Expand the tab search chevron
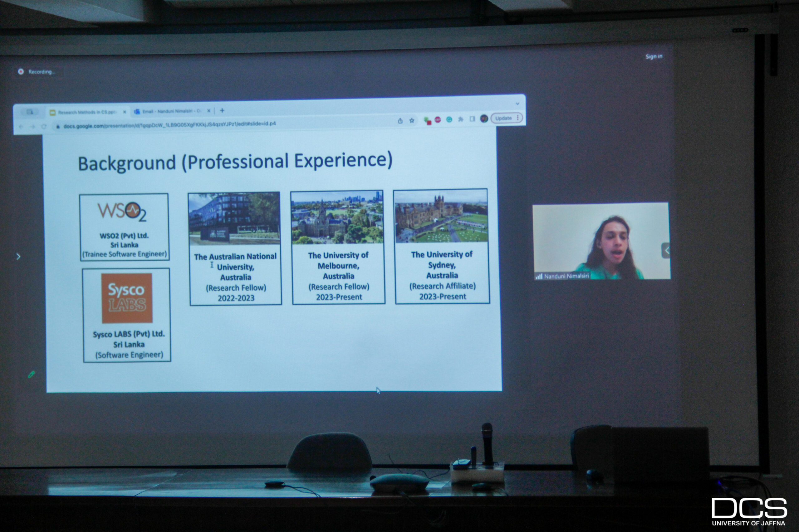 click(517, 104)
